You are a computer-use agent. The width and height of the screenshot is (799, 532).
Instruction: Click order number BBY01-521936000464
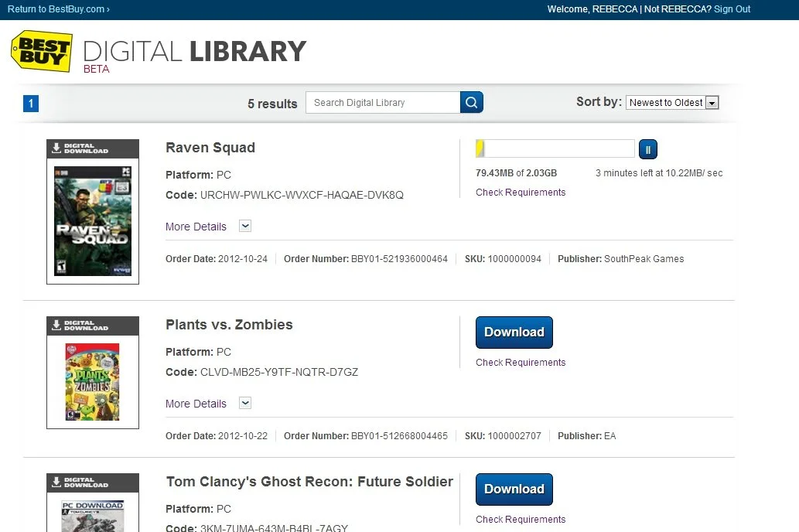pos(399,259)
